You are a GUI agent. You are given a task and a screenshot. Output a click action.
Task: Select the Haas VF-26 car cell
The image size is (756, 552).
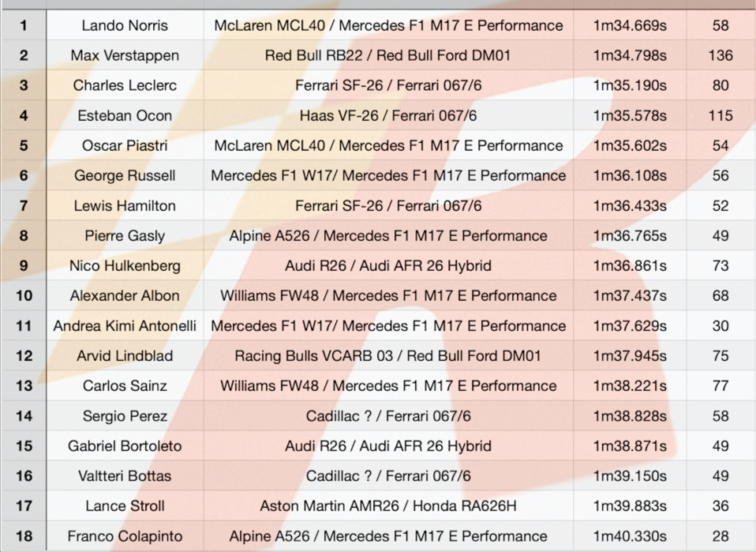point(388,115)
